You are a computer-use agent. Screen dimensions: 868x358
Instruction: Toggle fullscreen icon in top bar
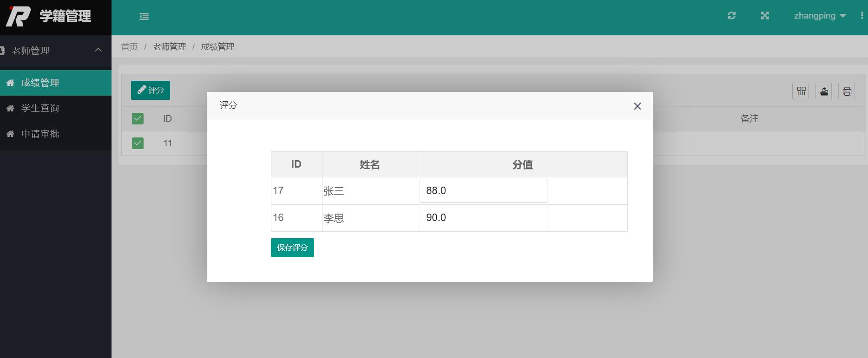(765, 16)
